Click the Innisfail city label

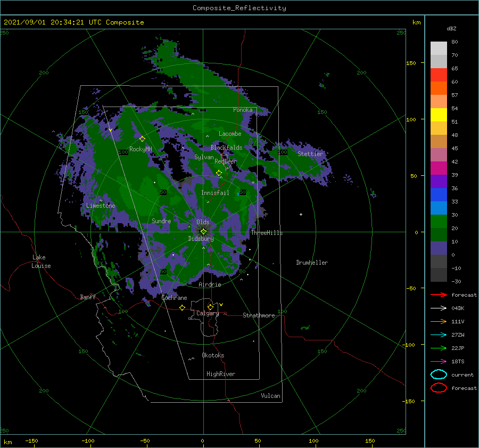point(215,193)
